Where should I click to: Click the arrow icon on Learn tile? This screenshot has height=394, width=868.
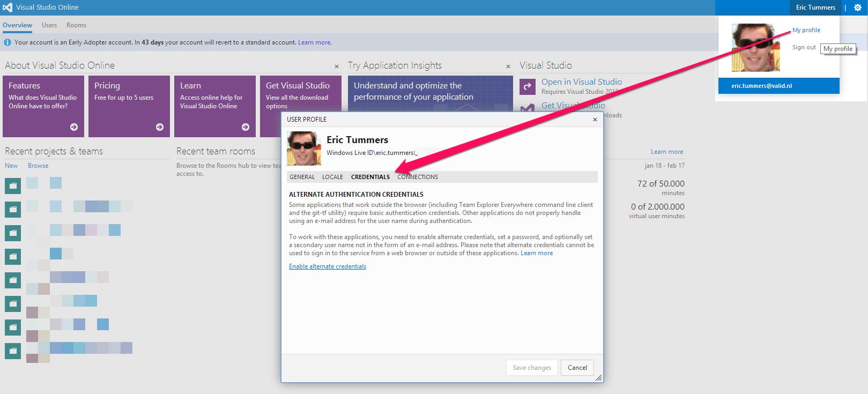point(246,127)
